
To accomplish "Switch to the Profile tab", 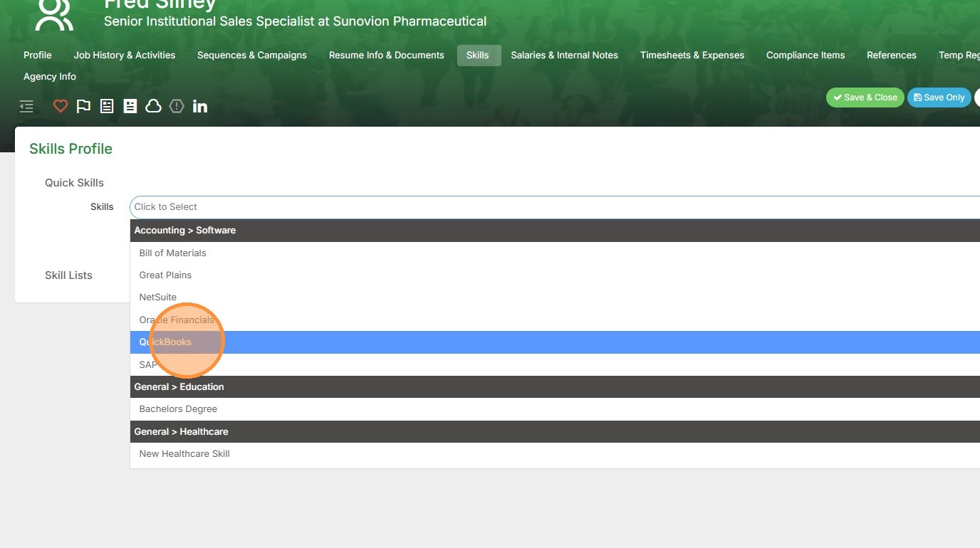I will tap(38, 55).
